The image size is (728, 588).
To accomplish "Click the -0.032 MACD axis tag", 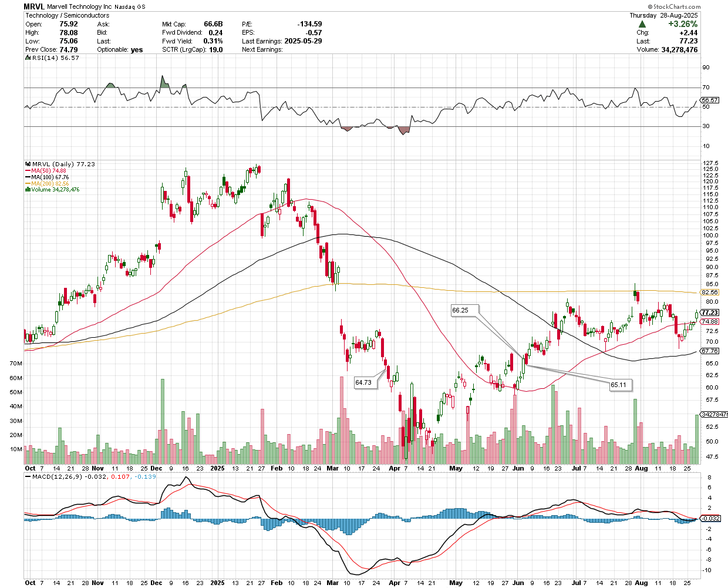I will click(x=711, y=518).
